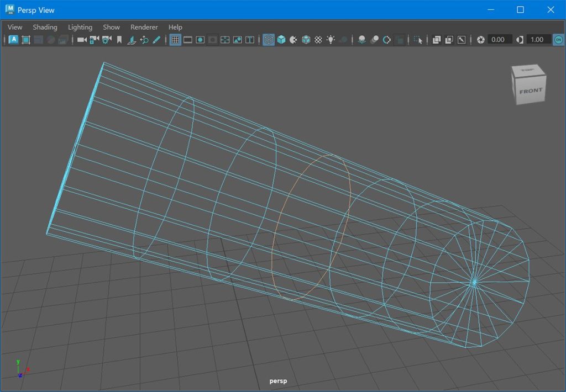566x392 pixels.
Task: Enable Wireframe on Shaded display
Action: point(306,40)
